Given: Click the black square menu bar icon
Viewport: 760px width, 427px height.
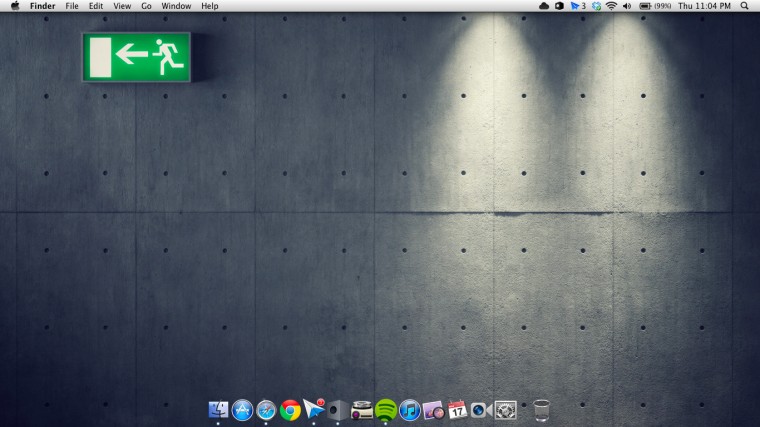Looking at the screenshot, I should [x=559, y=6].
